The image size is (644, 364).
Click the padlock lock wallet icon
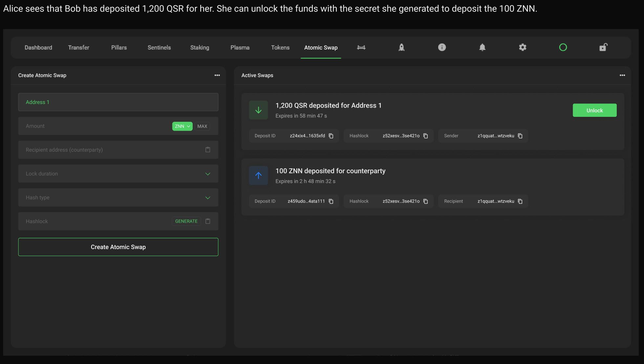click(603, 48)
